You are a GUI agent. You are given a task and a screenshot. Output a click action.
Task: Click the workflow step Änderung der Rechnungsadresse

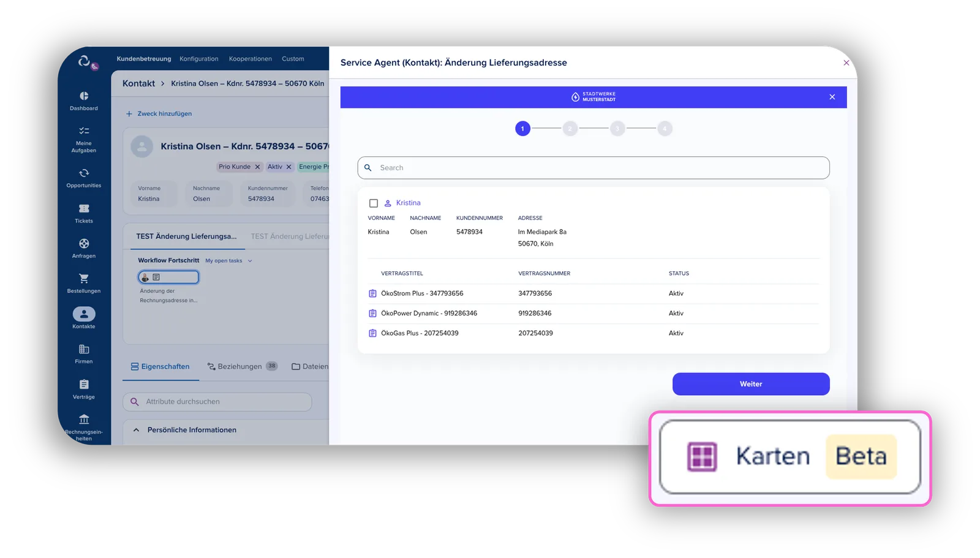point(168,277)
